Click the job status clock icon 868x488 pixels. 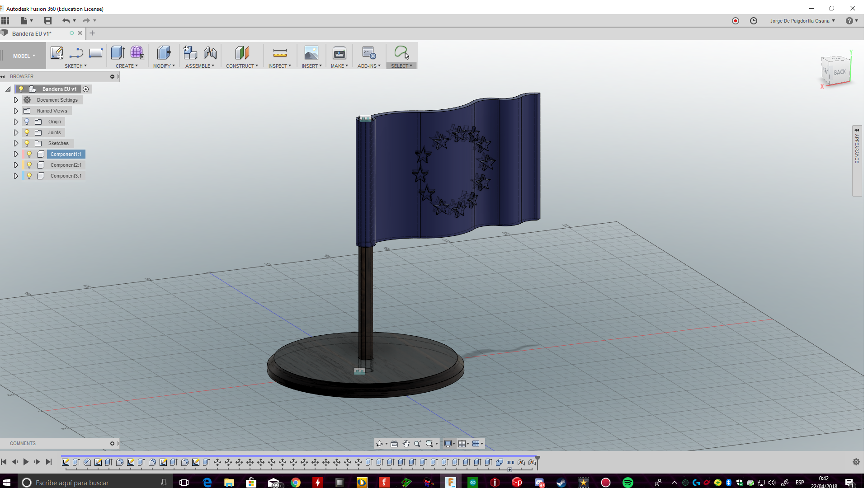click(x=754, y=21)
